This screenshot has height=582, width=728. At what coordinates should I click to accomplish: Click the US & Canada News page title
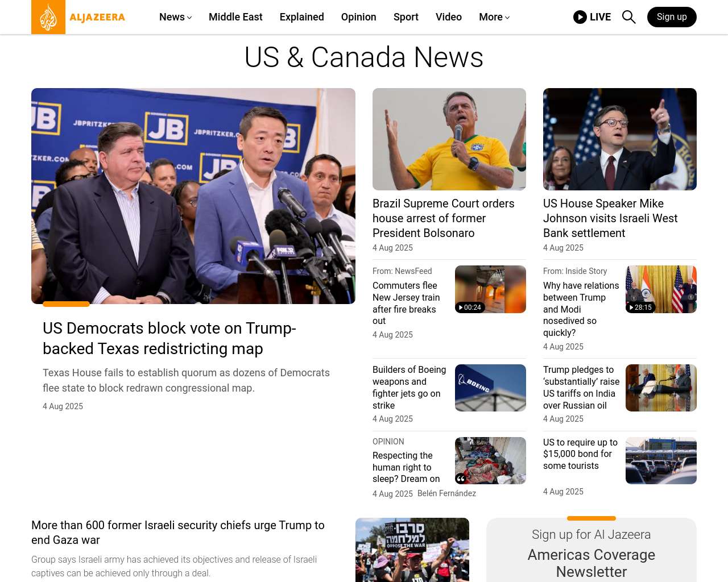pos(364,57)
